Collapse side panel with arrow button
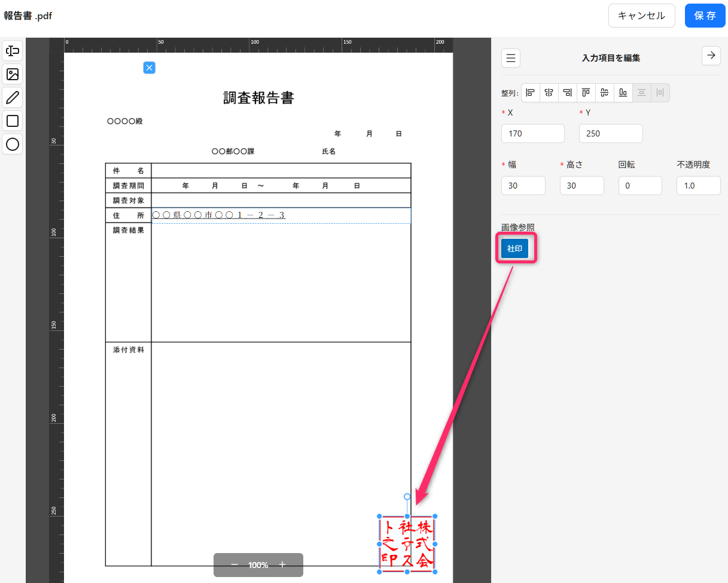 coord(711,55)
